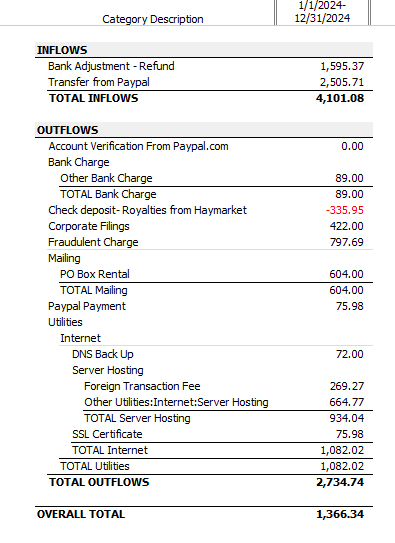The width and height of the screenshot is (395, 543).
Task: Select the Foreign Transaction Fee amount
Action: coord(347,386)
